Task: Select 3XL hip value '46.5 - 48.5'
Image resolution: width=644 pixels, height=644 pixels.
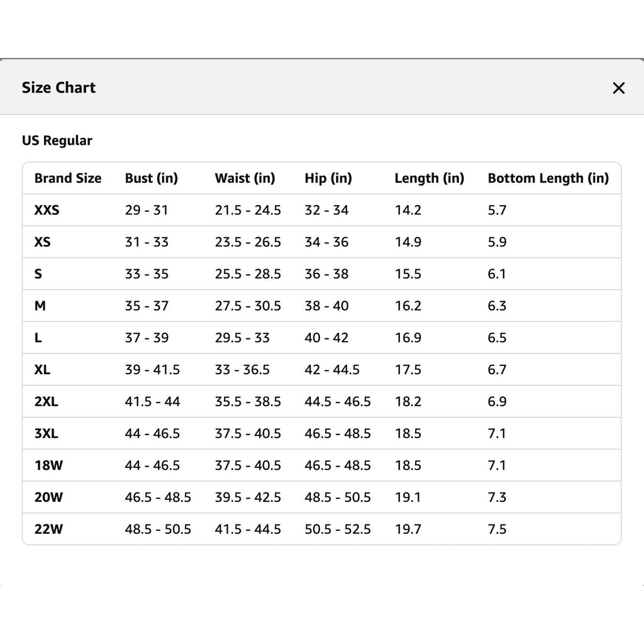Action: tap(338, 433)
